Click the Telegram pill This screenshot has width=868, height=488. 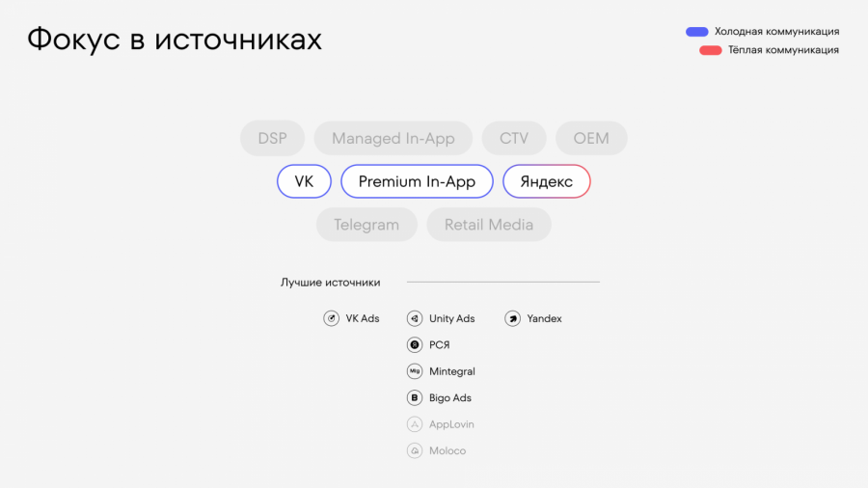tap(366, 225)
